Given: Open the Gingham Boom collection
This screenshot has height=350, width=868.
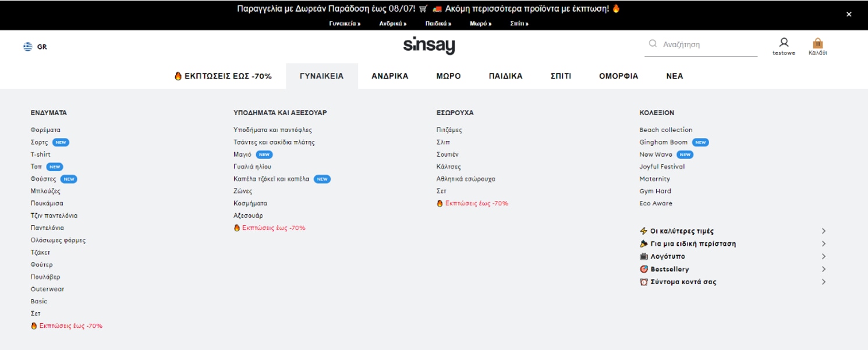Looking at the screenshot, I should tap(663, 142).
